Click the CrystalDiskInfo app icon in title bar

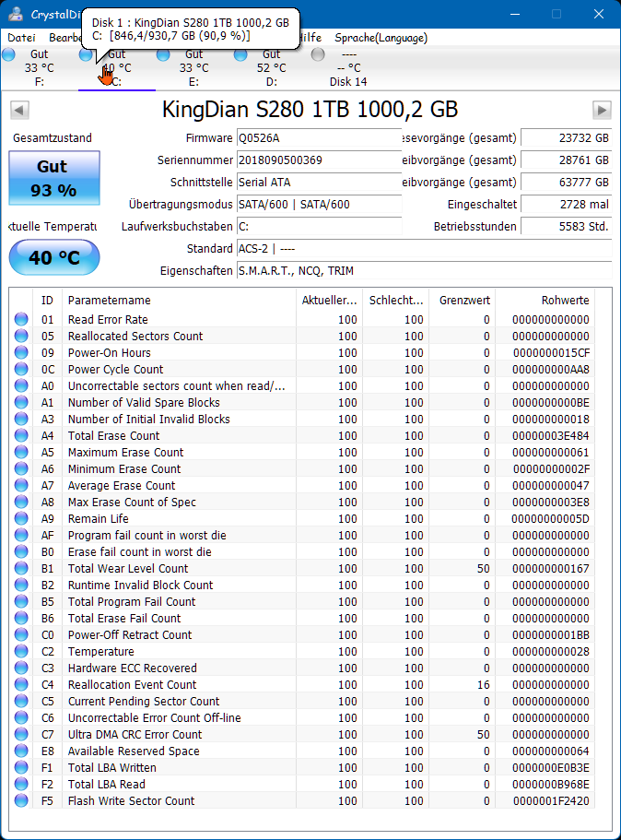[x=16, y=14]
